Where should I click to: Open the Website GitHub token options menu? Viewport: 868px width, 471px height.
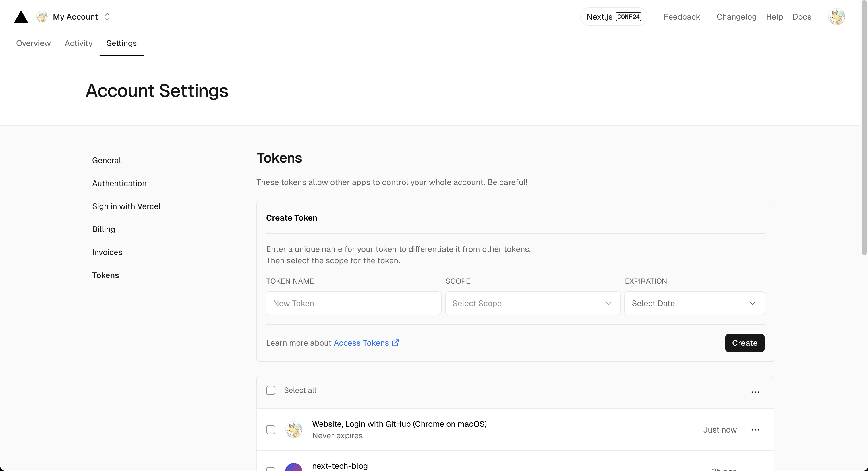tap(755, 430)
